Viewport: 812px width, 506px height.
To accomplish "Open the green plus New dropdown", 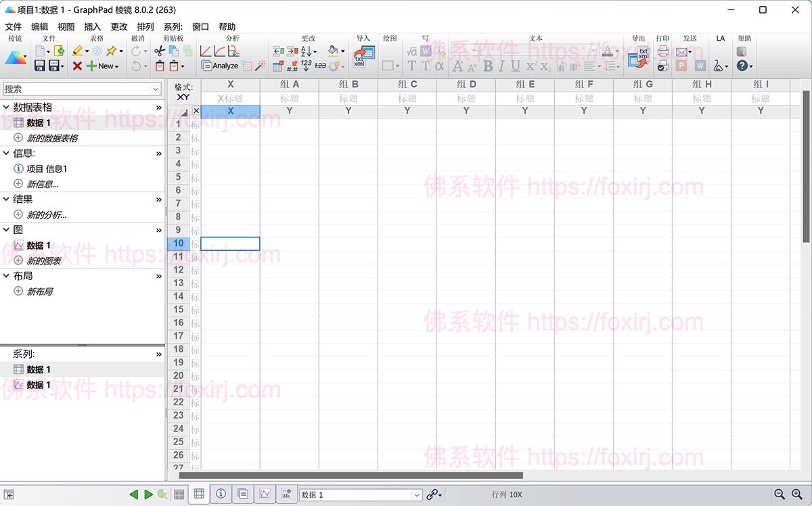I will (102, 66).
